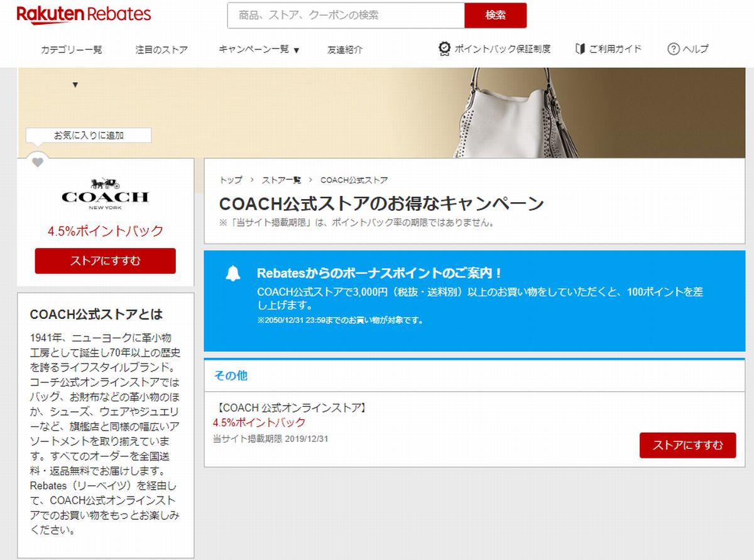
Task: Open ポイントバック保証制度 link
Action: (502, 49)
